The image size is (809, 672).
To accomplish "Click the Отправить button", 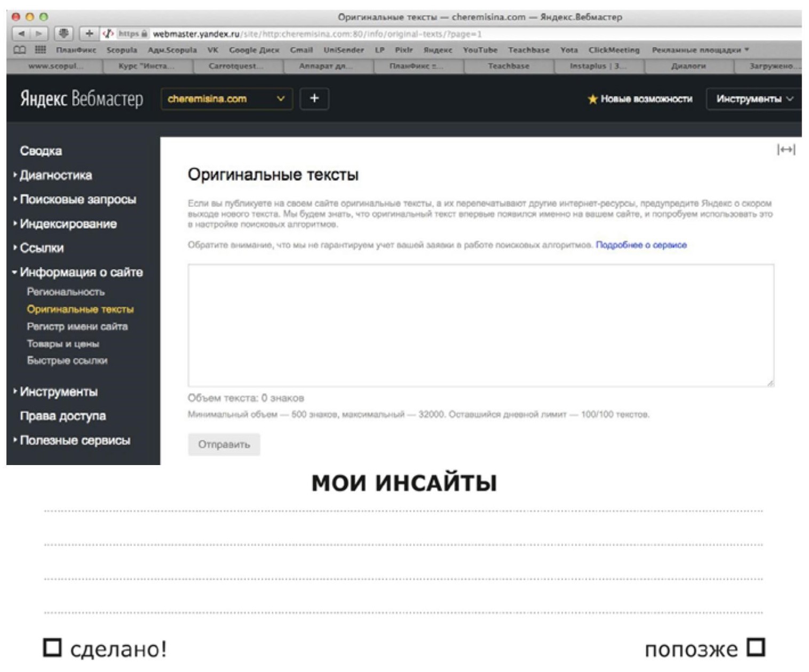I will point(224,444).
